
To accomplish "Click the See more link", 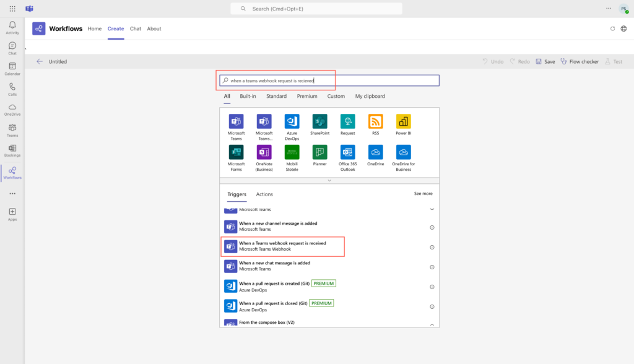I will click(x=423, y=193).
